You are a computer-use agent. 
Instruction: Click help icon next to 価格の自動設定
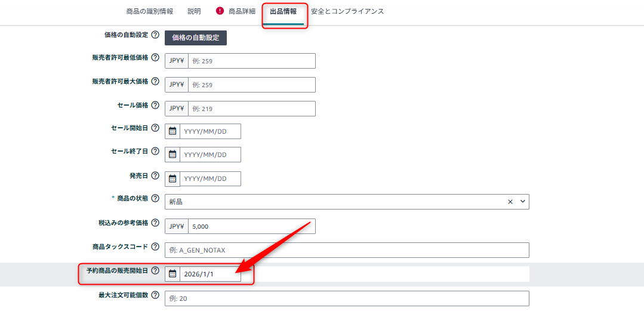(x=155, y=35)
